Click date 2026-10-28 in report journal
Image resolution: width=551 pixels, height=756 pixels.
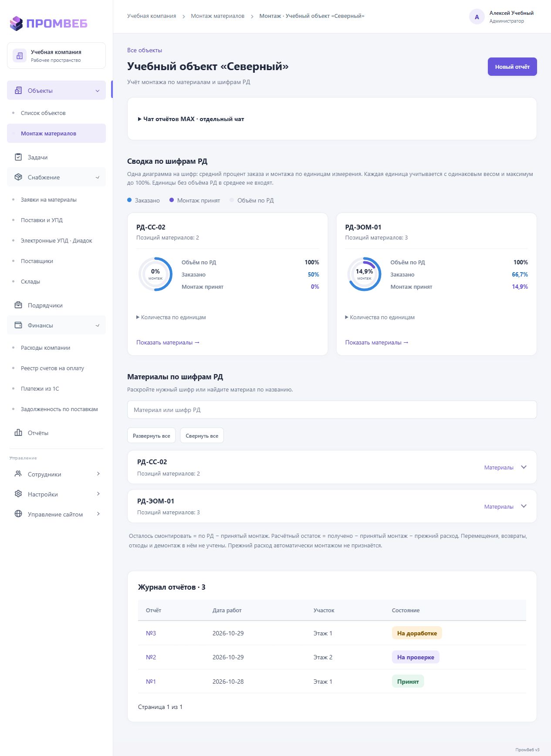point(228,682)
